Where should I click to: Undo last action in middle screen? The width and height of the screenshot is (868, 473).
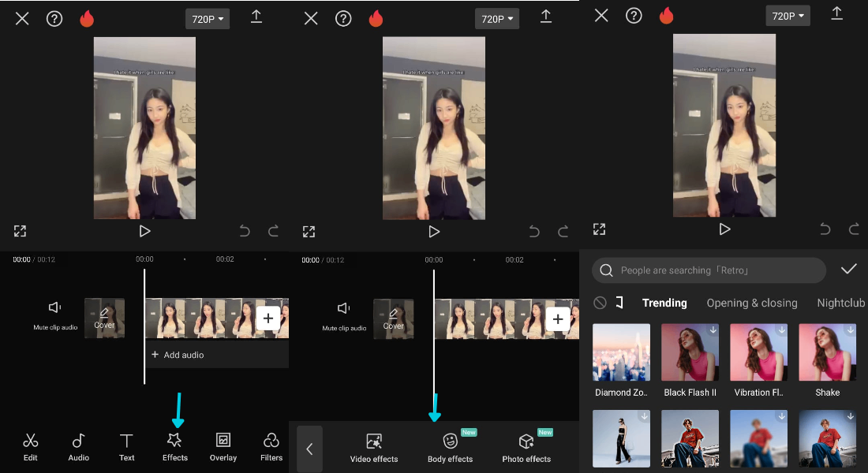534,231
